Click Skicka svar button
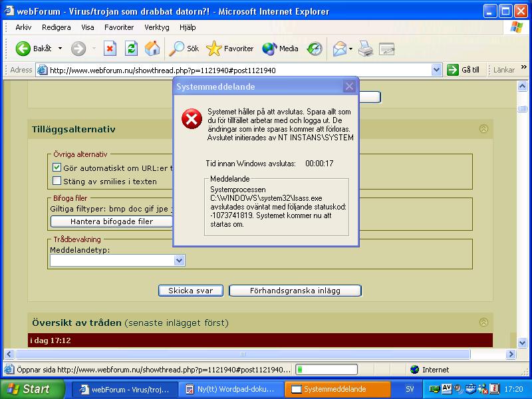The image size is (532, 399). coord(191,291)
